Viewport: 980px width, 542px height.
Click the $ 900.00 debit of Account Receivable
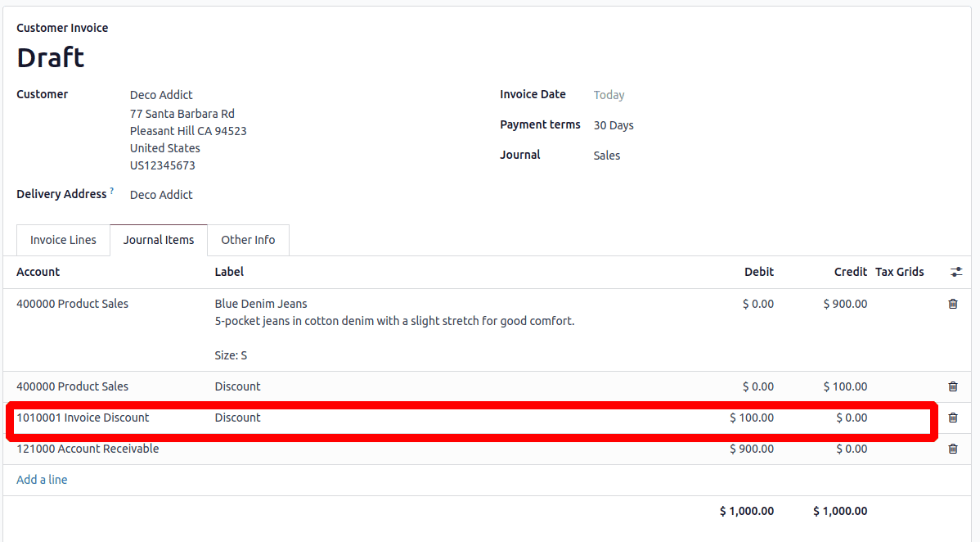pos(752,449)
